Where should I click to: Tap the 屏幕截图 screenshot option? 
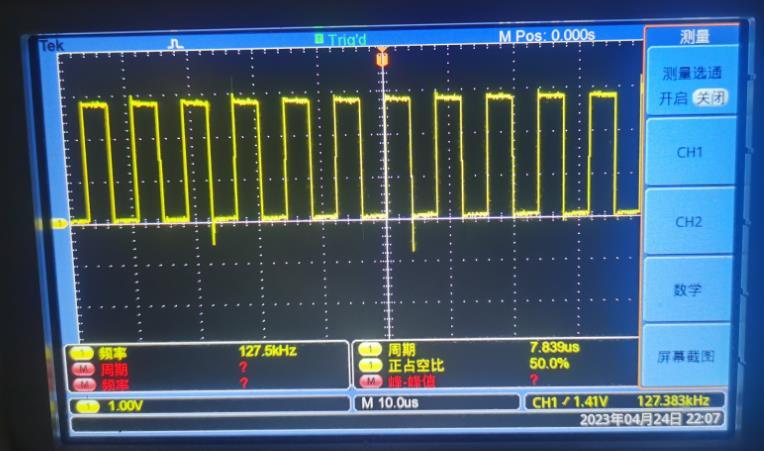[686, 357]
